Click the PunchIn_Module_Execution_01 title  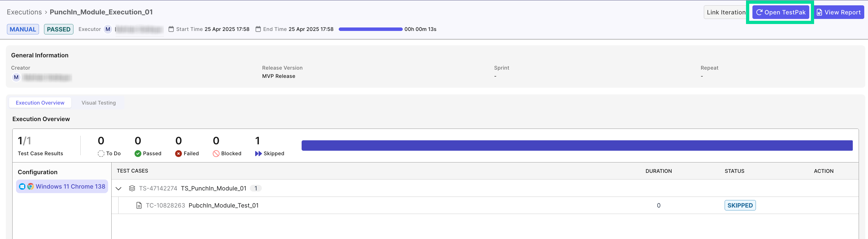click(x=101, y=12)
